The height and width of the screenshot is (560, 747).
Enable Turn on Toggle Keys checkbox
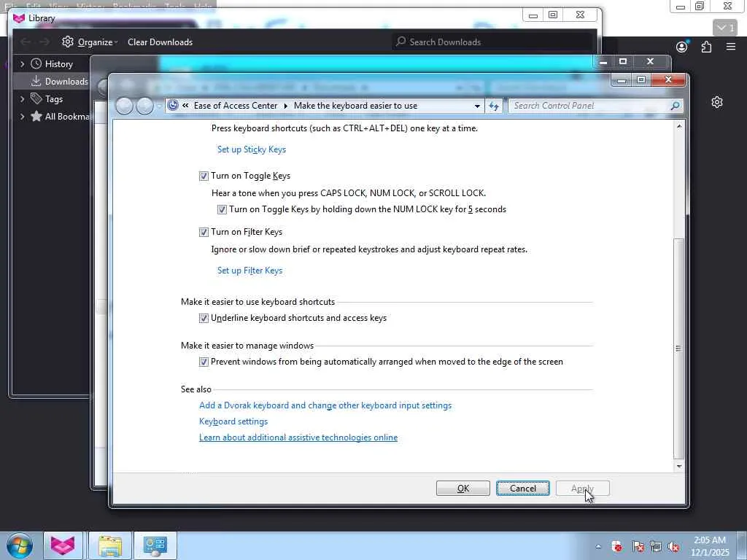(x=204, y=176)
